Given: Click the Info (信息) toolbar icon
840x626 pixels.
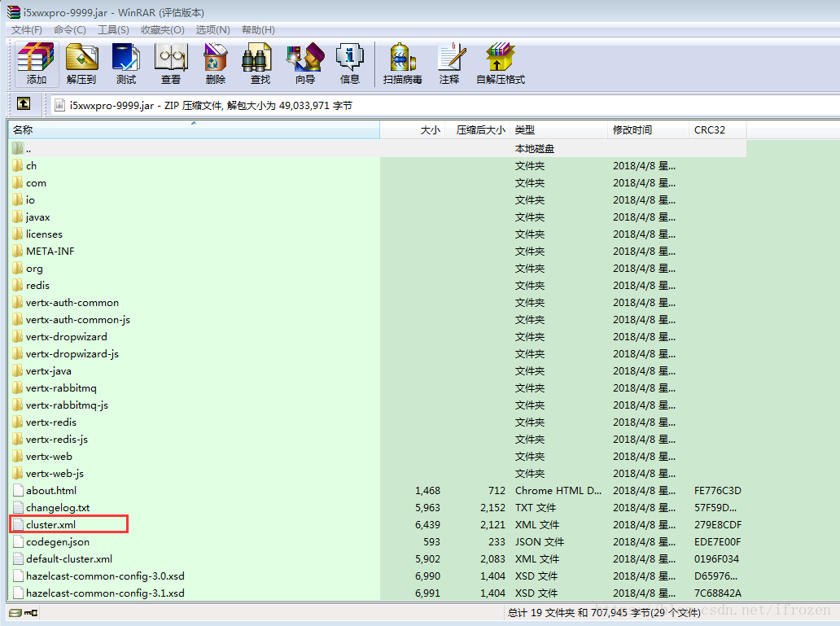Looking at the screenshot, I should (x=350, y=63).
